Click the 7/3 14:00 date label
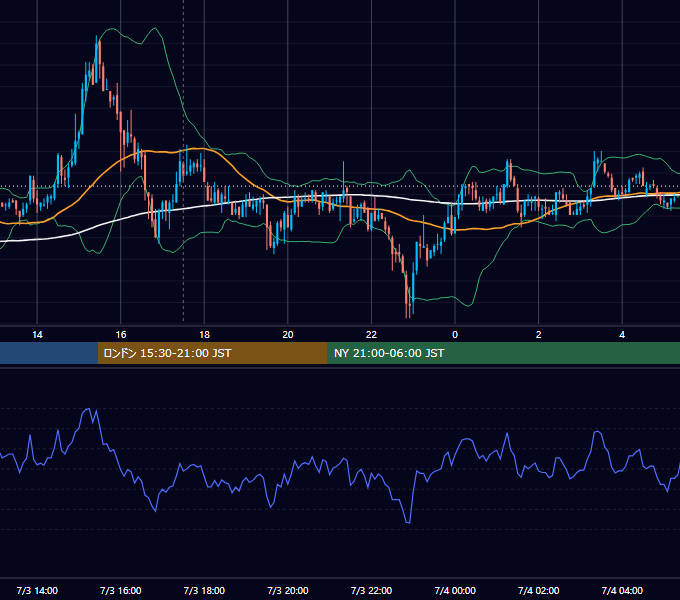 pyautogui.click(x=37, y=590)
